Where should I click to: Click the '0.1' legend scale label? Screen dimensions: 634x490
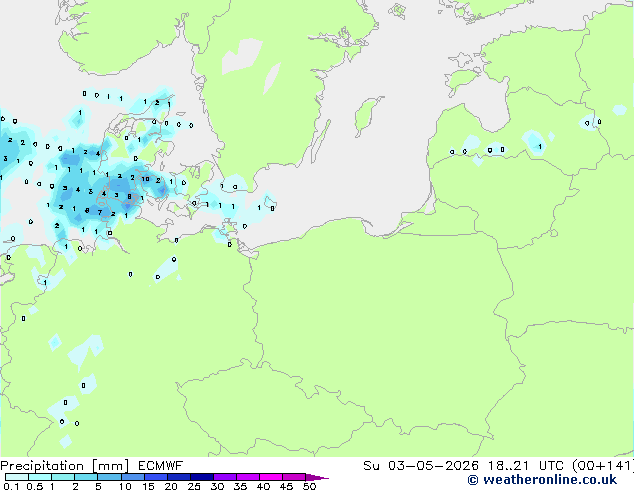(x=11, y=486)
